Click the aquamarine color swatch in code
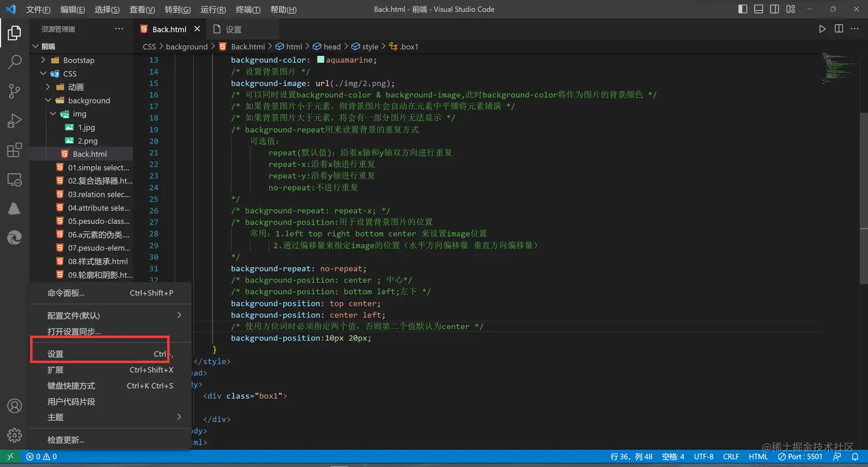Viewport: 868px width, 467px height. tap(321, 60)
